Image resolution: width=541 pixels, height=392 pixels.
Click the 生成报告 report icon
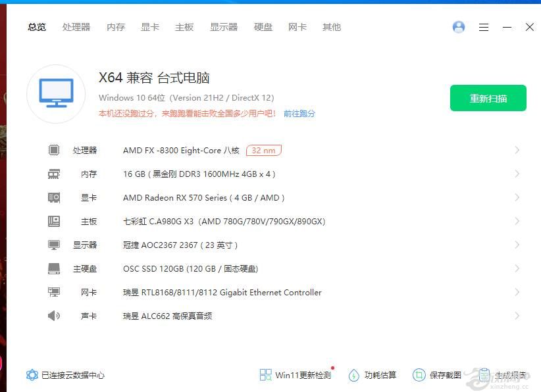[x=484, y=375]
